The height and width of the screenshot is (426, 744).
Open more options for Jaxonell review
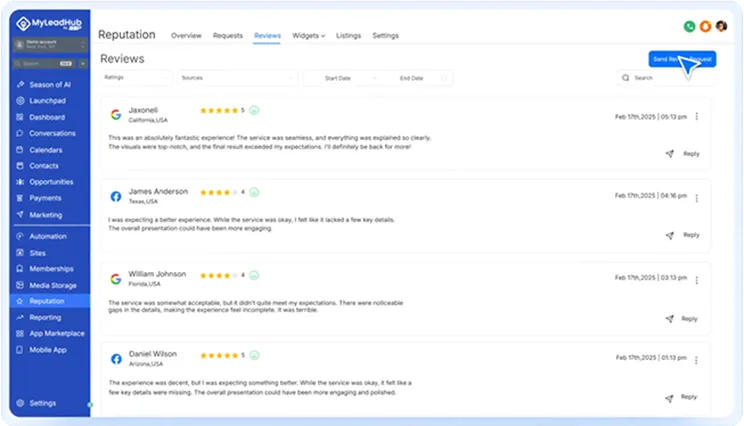coord(697,116)
